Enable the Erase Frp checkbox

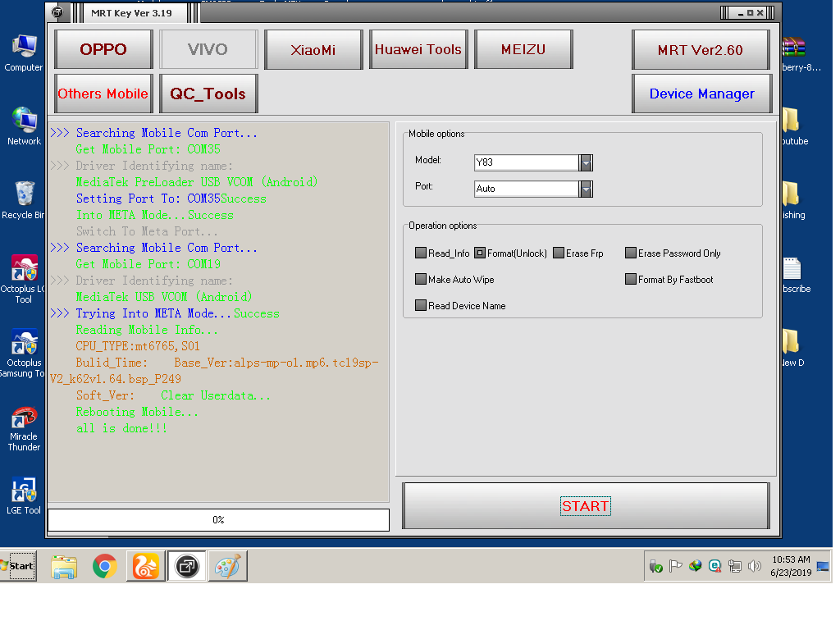coord(558,253)
